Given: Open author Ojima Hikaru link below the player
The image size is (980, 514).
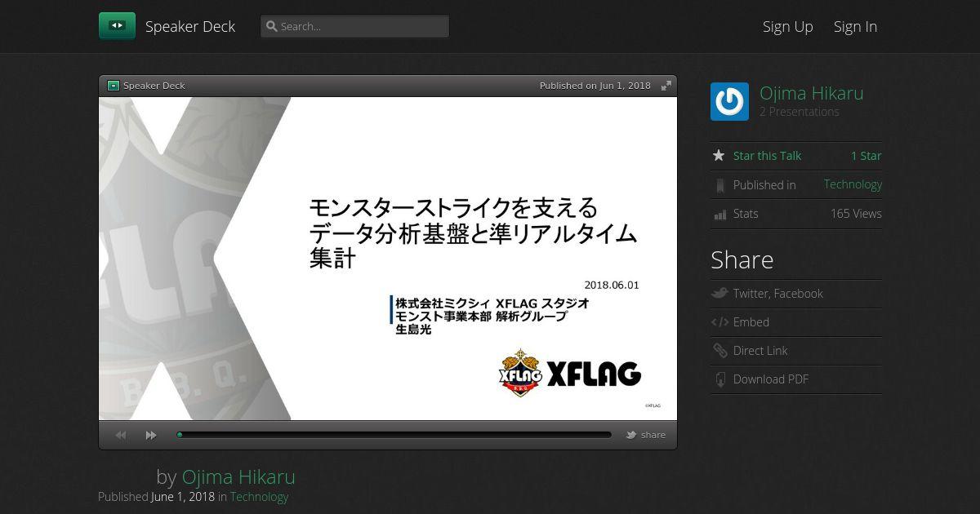Looking at the screenshot, I should pos(238,477).
